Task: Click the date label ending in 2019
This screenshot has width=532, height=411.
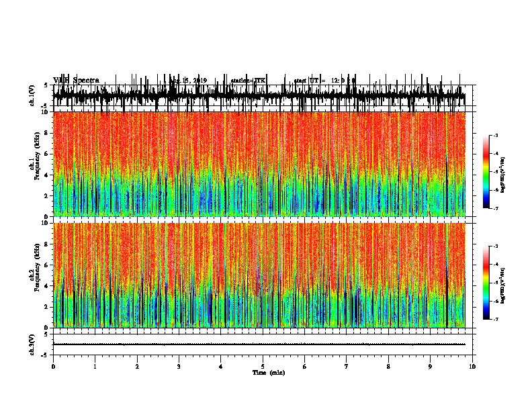Action: coord(188,81)
